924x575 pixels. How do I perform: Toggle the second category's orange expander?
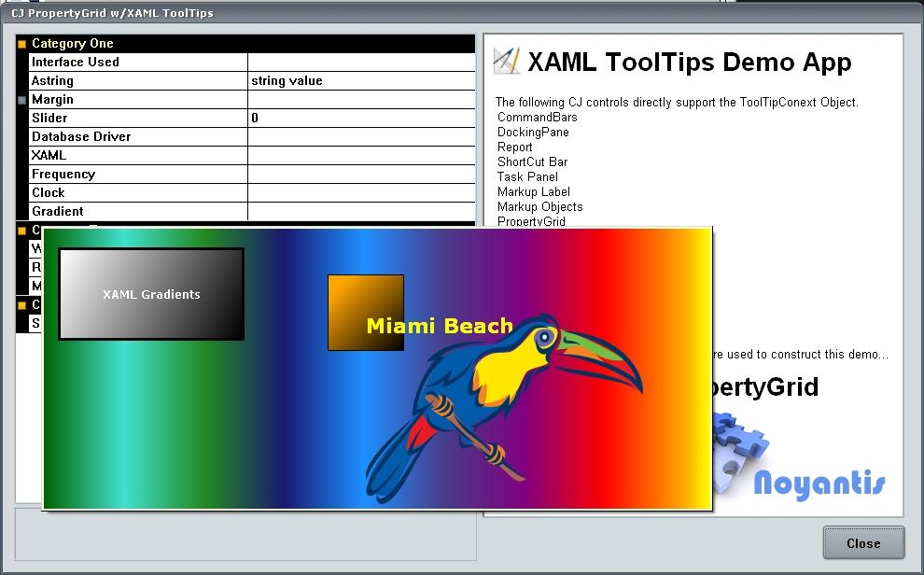tap(22, 231)
